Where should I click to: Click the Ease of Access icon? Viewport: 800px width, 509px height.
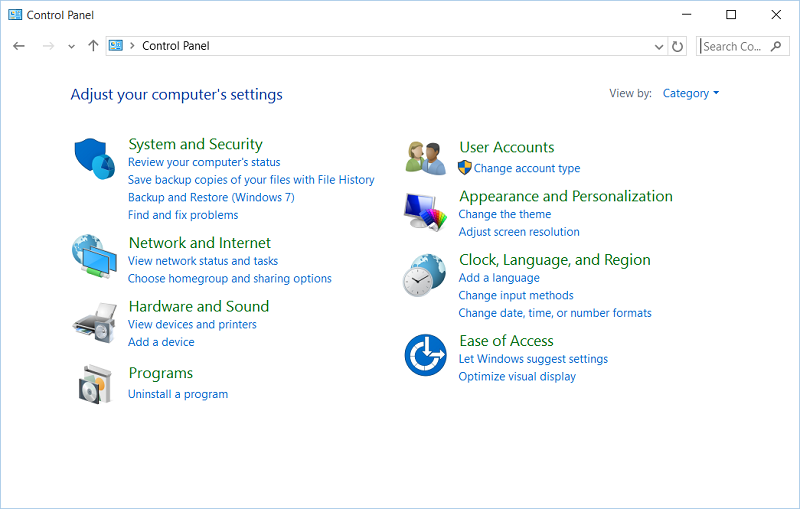click(x=425, y=355)
